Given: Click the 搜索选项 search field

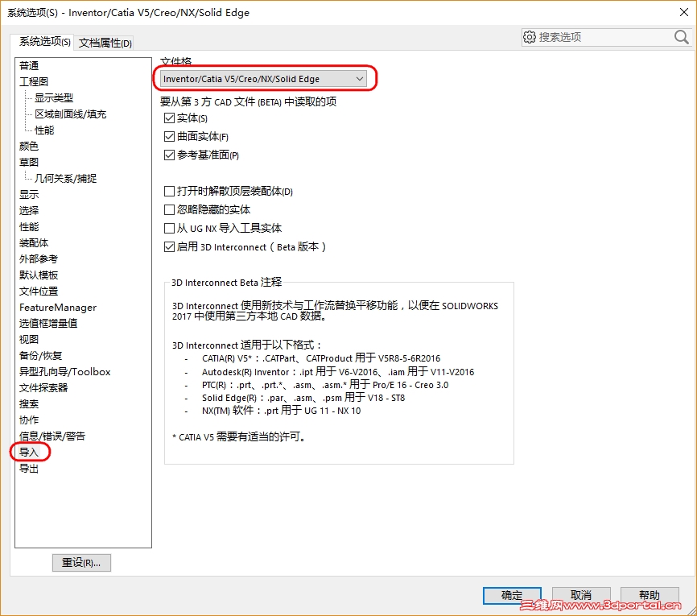Looking at the screenshot, I should 604,37.
